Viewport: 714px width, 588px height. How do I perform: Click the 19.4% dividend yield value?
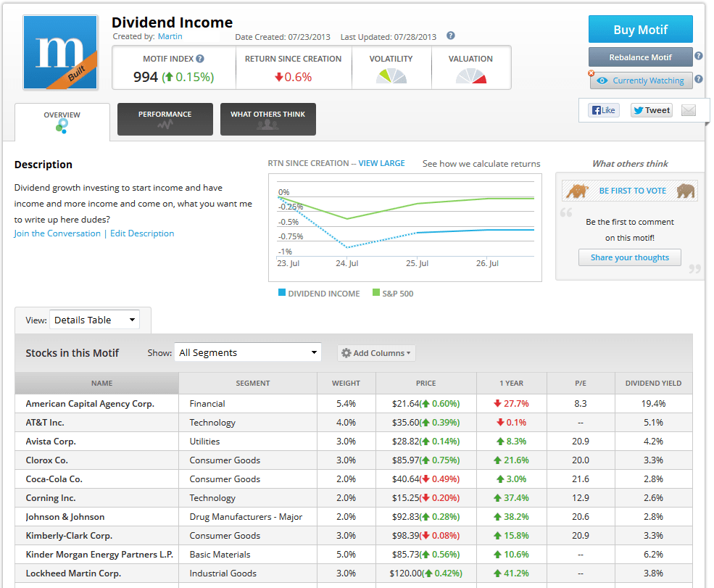653,404
